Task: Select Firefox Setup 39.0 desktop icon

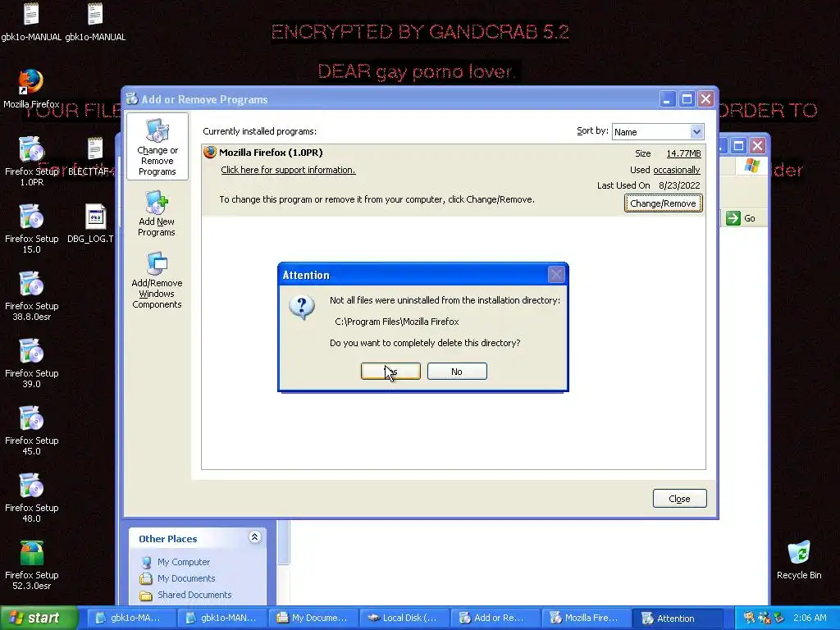Action: tap(32, 363)
